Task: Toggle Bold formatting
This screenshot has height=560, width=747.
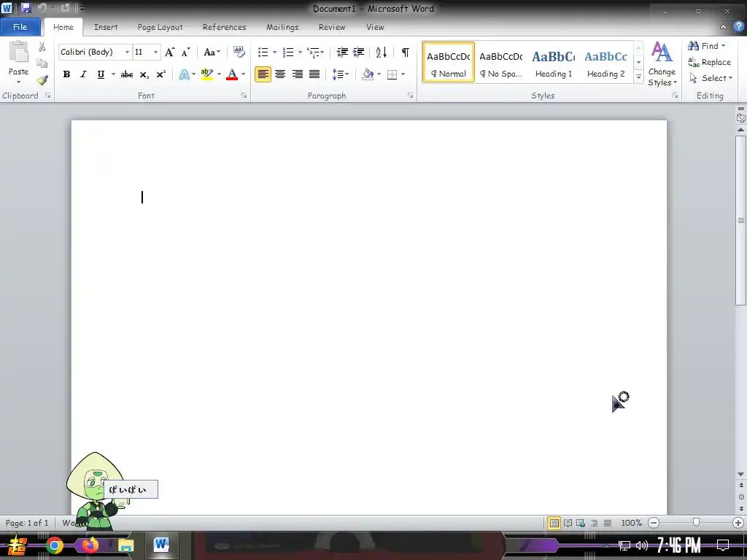Action: (66, 74)
